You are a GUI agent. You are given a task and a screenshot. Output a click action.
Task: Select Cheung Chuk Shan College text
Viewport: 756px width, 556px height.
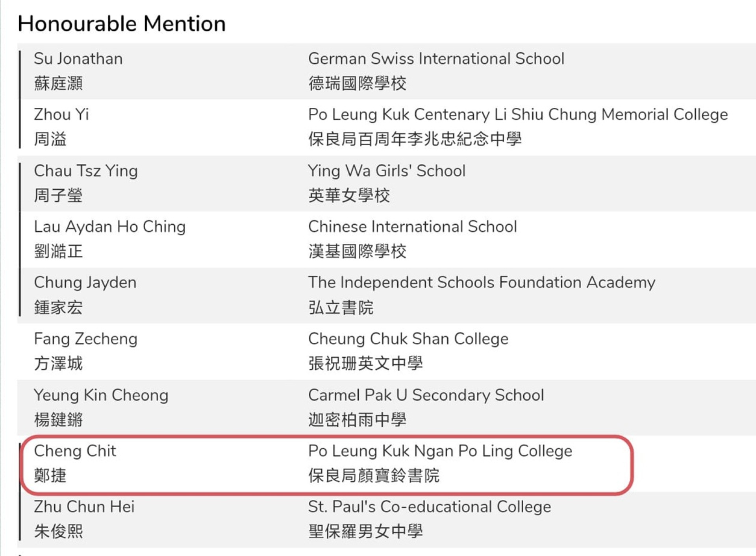pyautogui.click(x=408, y=339)
